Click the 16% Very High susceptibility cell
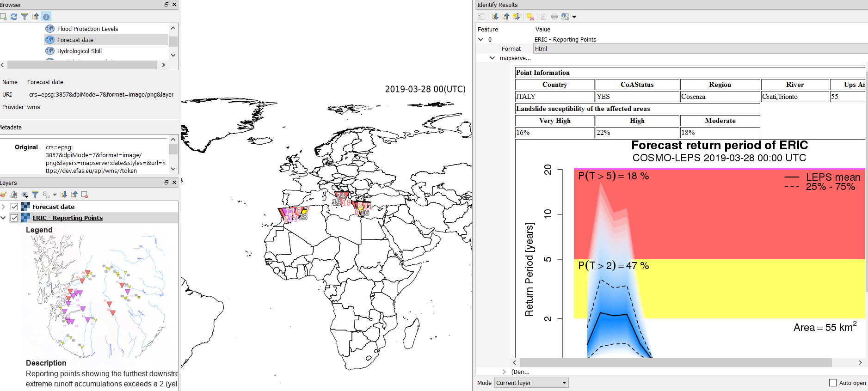The image size is (868, 391). pyautogui.click(x=555, y=133)
